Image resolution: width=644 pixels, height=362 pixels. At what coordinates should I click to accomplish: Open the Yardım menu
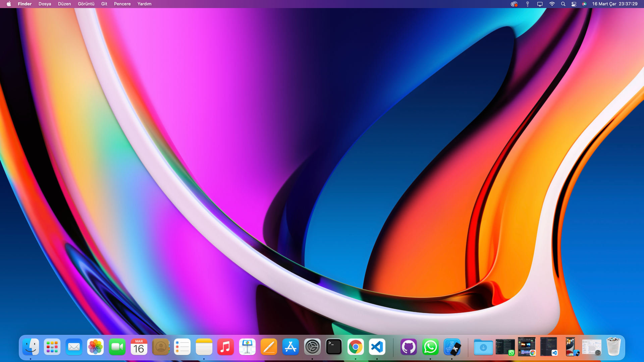[144, 4]
